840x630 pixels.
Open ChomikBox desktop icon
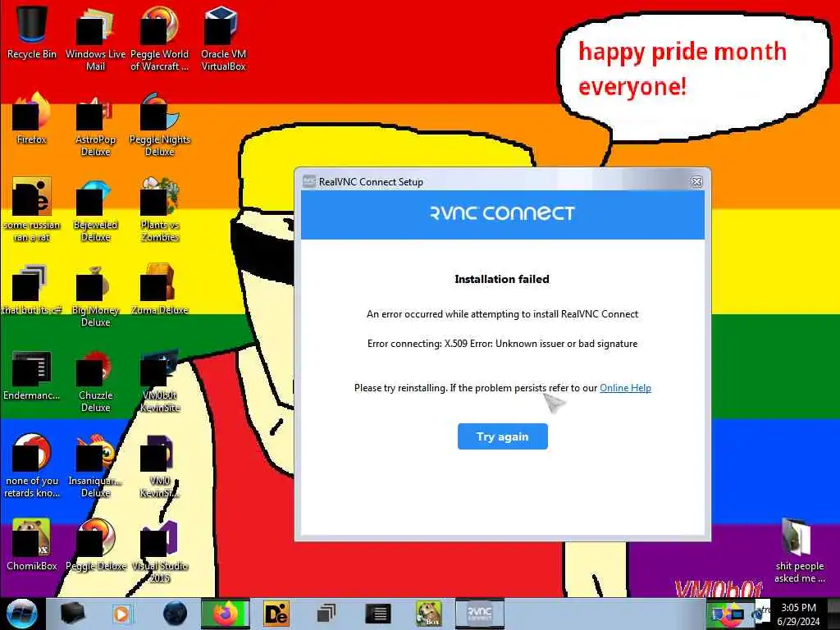coord(32,544)
